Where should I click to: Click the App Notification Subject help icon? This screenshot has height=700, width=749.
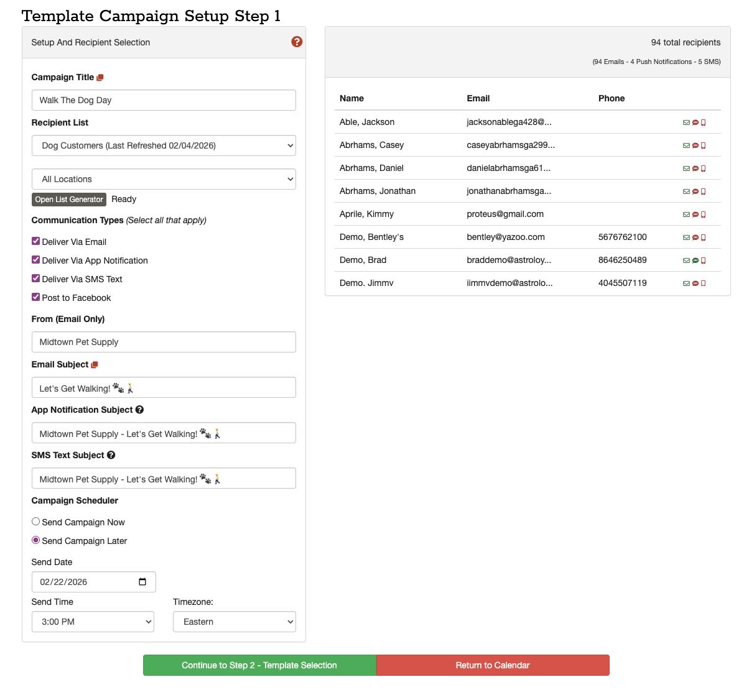click(139, 410)
